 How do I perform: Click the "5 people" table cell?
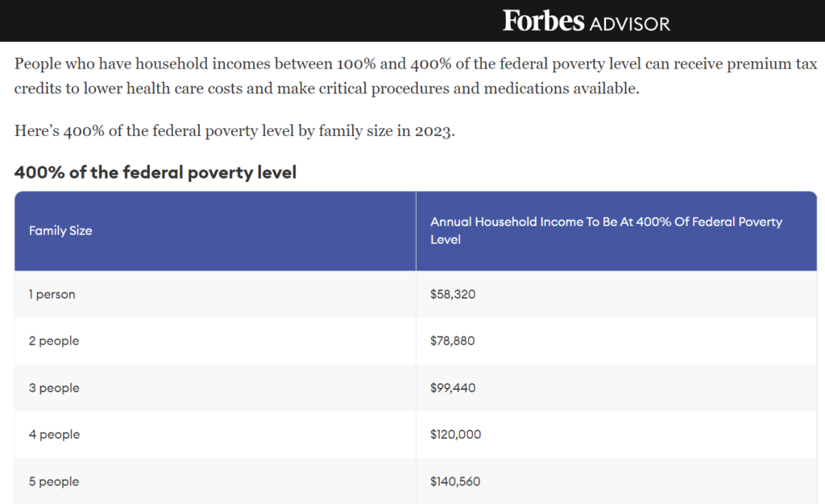(54, 481)
